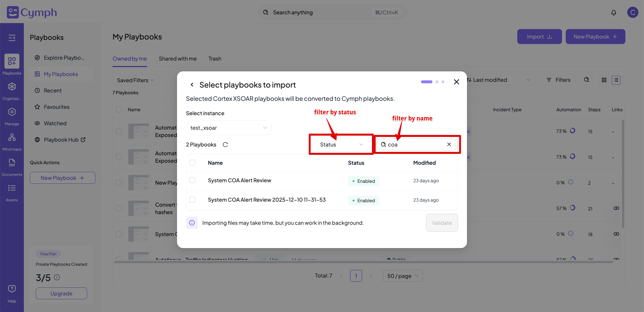Open the Documents section from the sidebar

point(12,166)
